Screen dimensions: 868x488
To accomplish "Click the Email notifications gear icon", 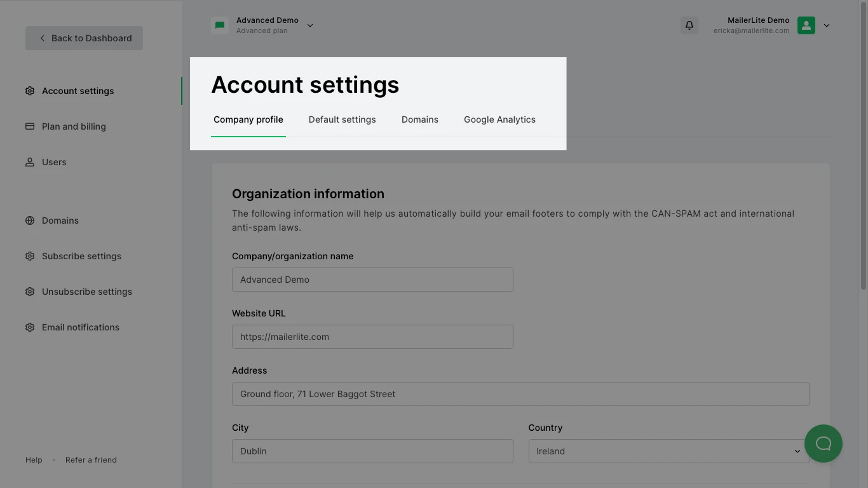I will pos(30,327).
